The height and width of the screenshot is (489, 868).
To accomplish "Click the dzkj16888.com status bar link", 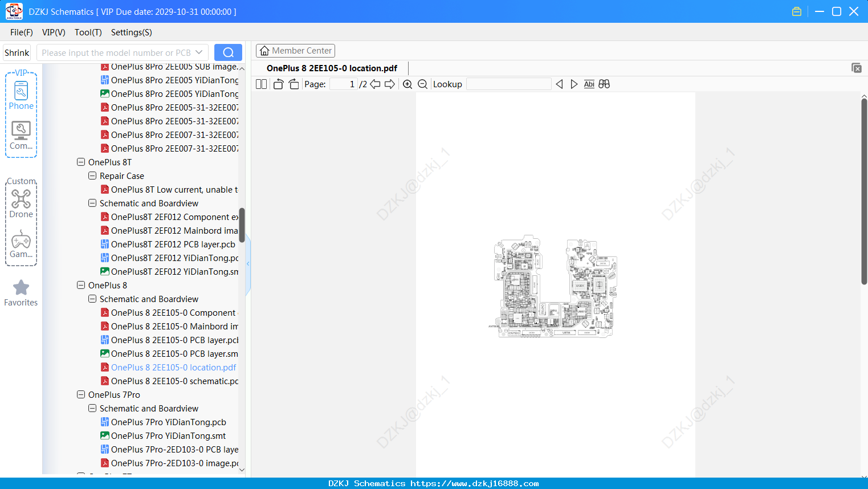I will pos(474,483).
